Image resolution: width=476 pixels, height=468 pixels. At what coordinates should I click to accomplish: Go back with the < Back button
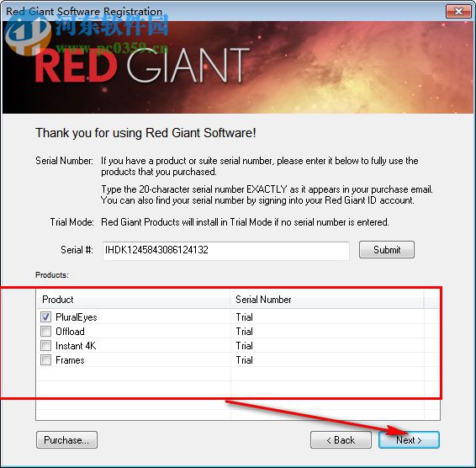[341, 439]
